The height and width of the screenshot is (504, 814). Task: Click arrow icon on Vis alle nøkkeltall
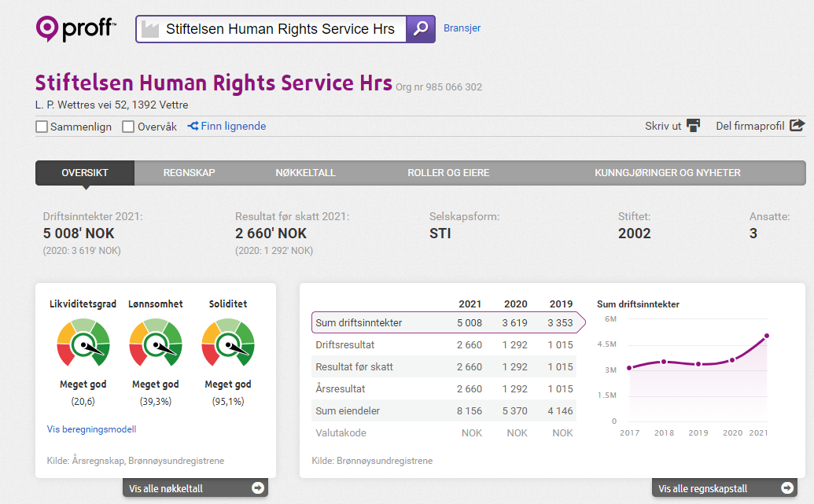click(257, 488)
